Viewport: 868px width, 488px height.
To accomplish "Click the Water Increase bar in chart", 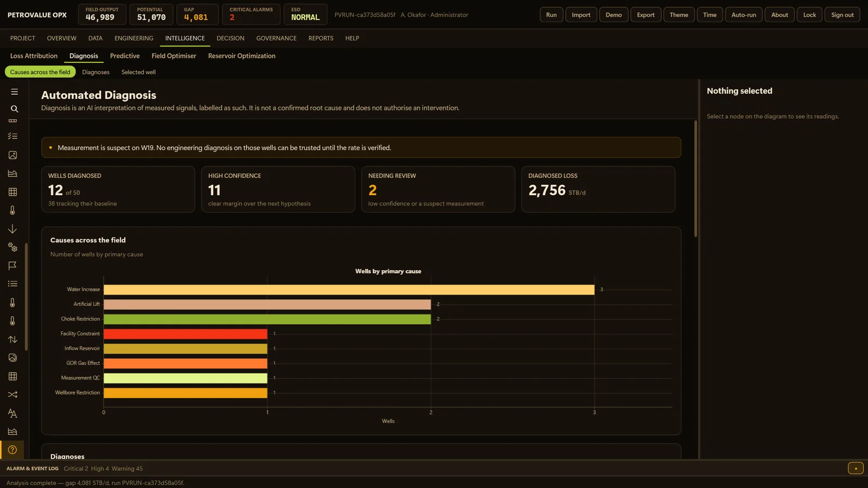I will [x=349, y=290].
